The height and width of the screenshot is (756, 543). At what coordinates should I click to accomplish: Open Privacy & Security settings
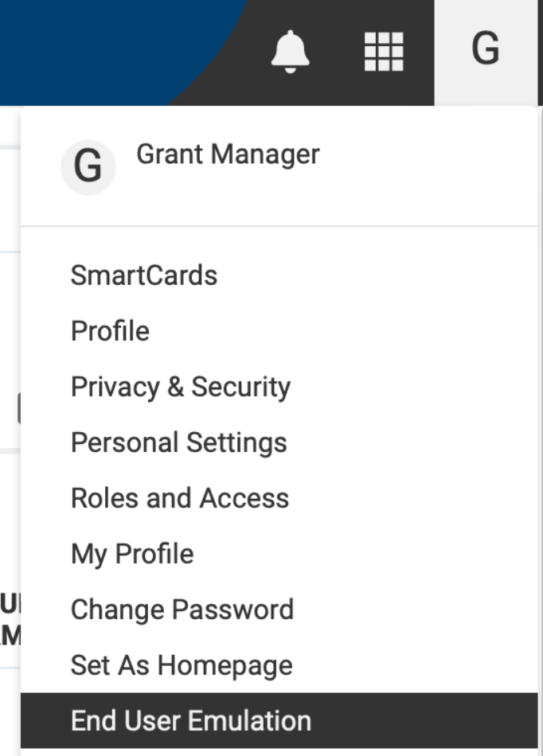coord(181,388)
